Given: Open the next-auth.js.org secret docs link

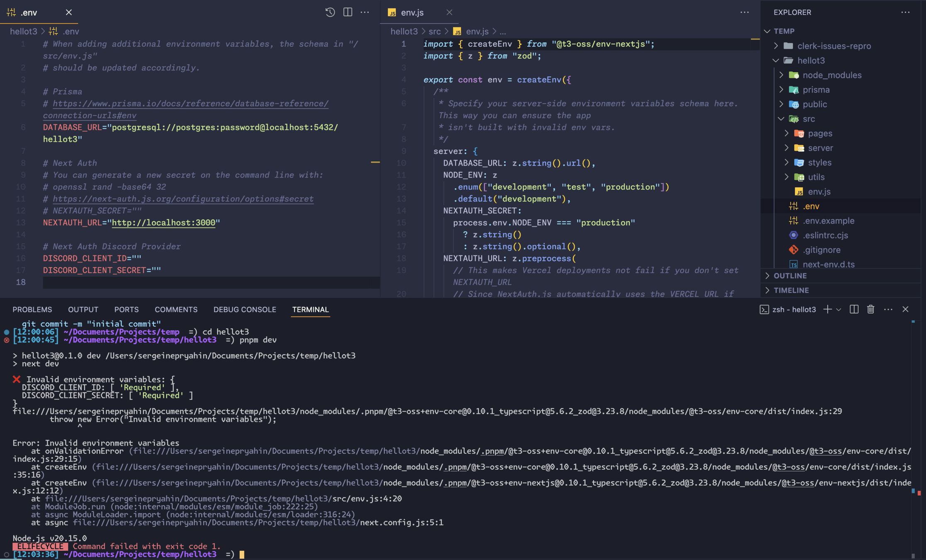Looking at the screenshot, I should point(183,199).
